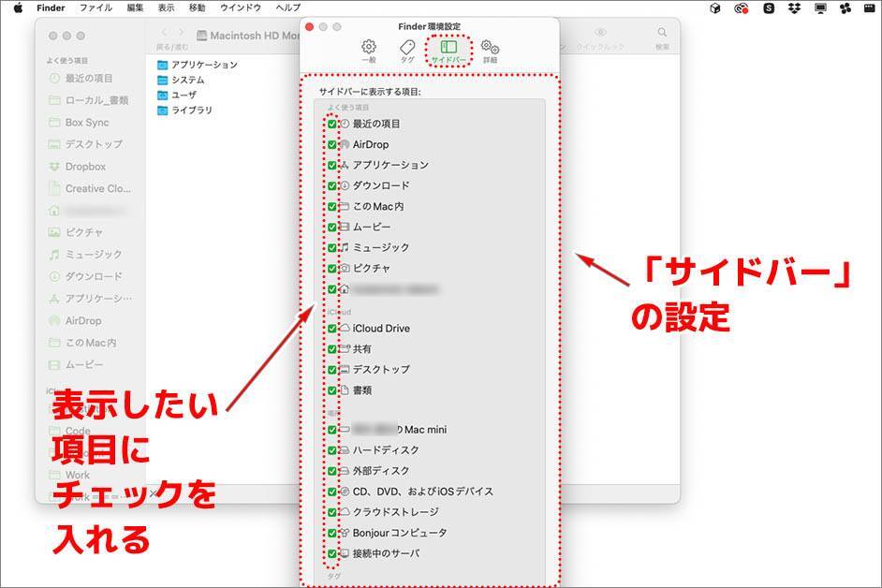Open the 一般 (General) preferences tab
Screen dimensions: 882x588
[x=369, y=51]
